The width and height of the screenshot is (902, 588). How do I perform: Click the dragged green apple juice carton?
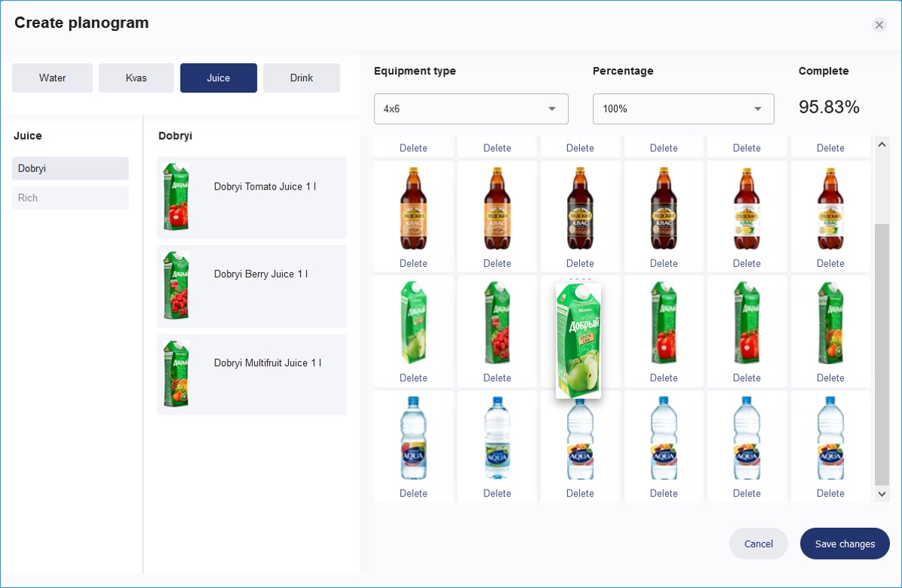pyautogui.click(x=578, y=342)
